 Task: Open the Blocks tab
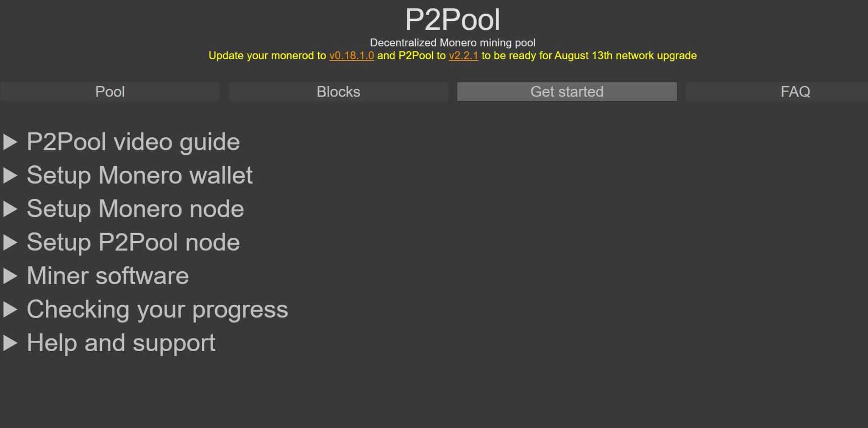(x=338, y=92)
